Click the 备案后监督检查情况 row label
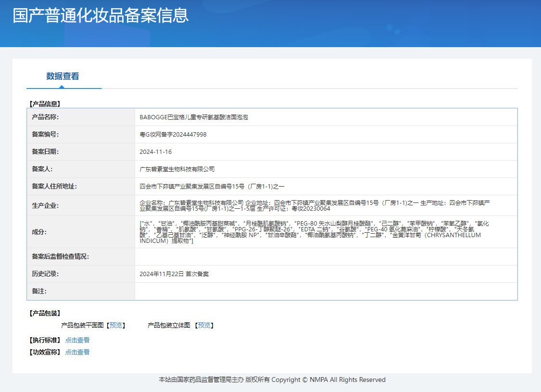The image size is (541, 392). pyautogui.click(x=61, y=256)
